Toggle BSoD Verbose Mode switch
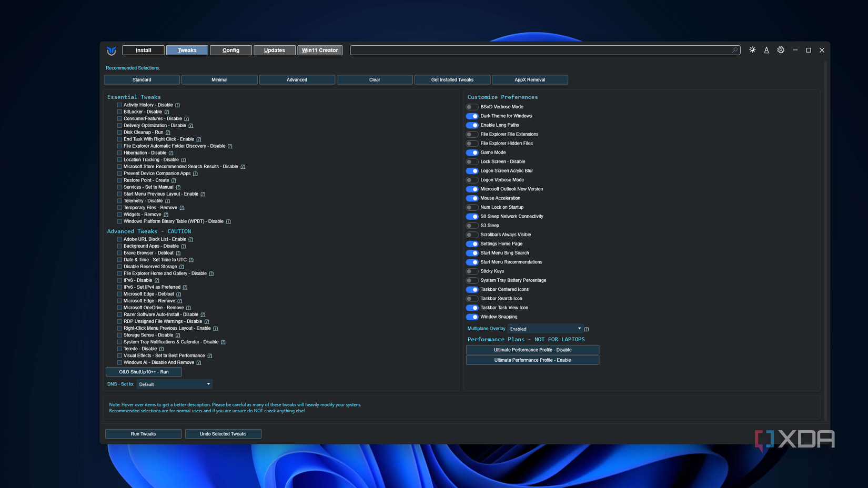Image resolution: width=868 pixels, height=488 pixels. 472,107
